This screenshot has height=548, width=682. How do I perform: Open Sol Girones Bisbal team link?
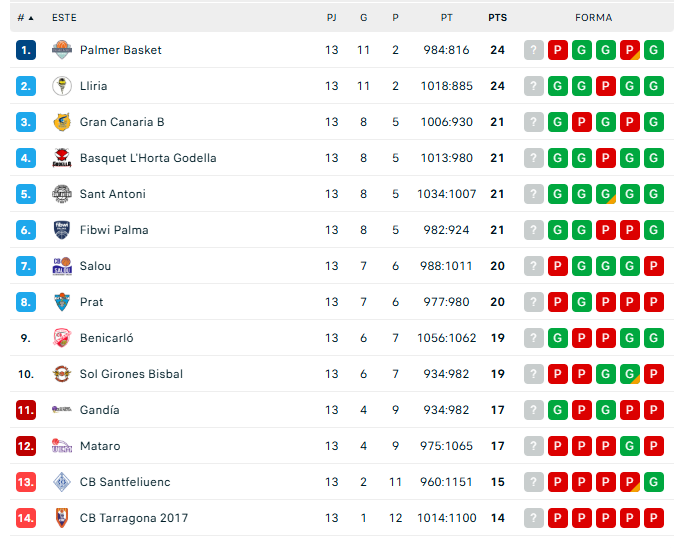coord(131,374)
